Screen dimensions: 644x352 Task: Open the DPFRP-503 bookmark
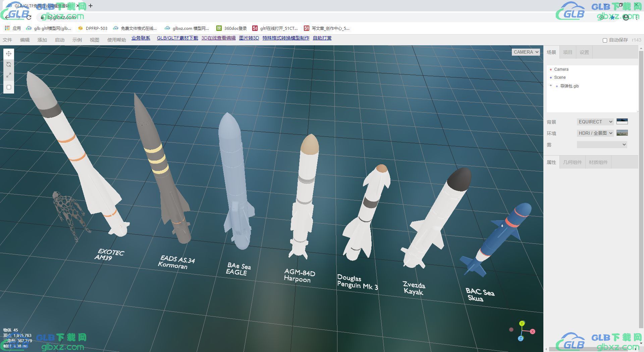click(93, 28)
